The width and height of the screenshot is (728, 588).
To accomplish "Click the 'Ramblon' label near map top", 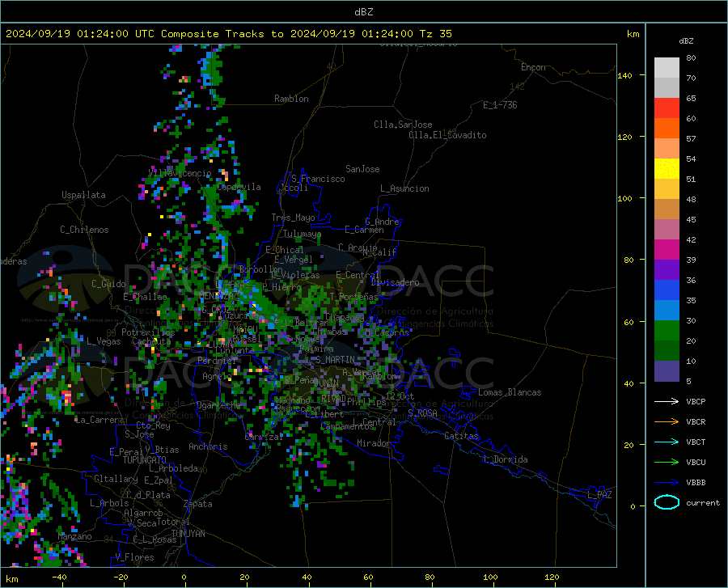I will coord(291,99).
